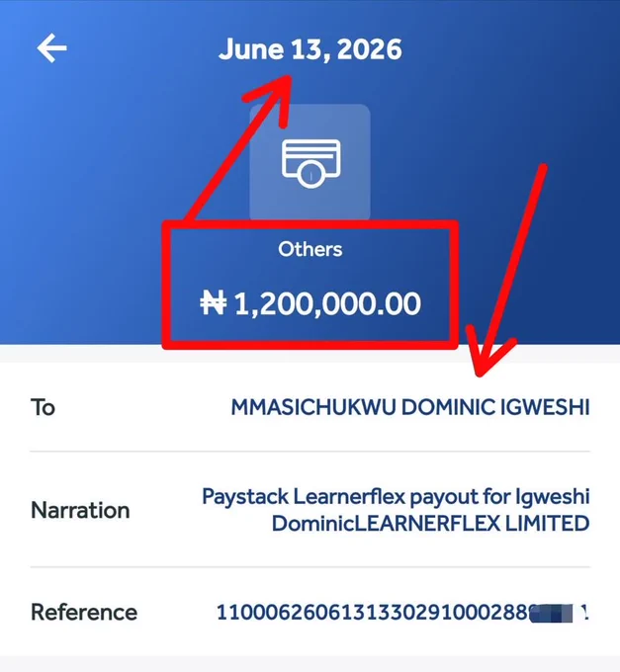Tap the translucent square behind card icon

pos(310,162)
